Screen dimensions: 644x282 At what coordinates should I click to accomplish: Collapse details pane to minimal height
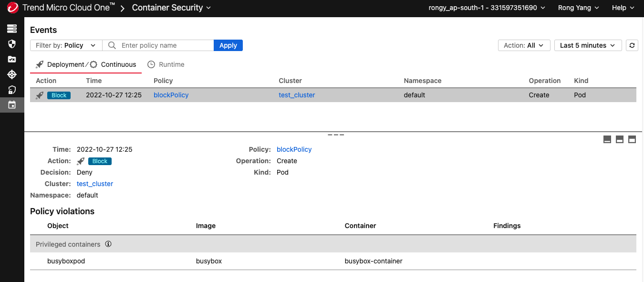[x=607, y=139]
